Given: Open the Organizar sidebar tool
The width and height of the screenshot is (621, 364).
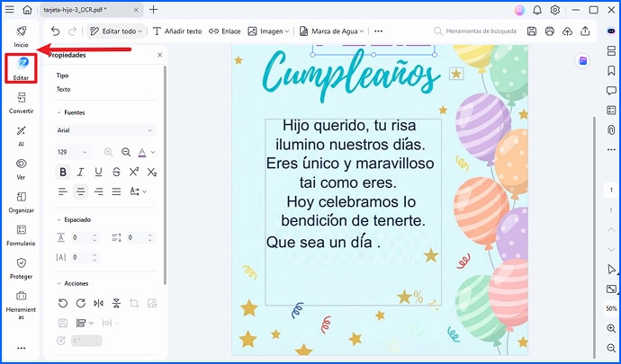Looking at the screenshot, I should (x=21, y=202).
